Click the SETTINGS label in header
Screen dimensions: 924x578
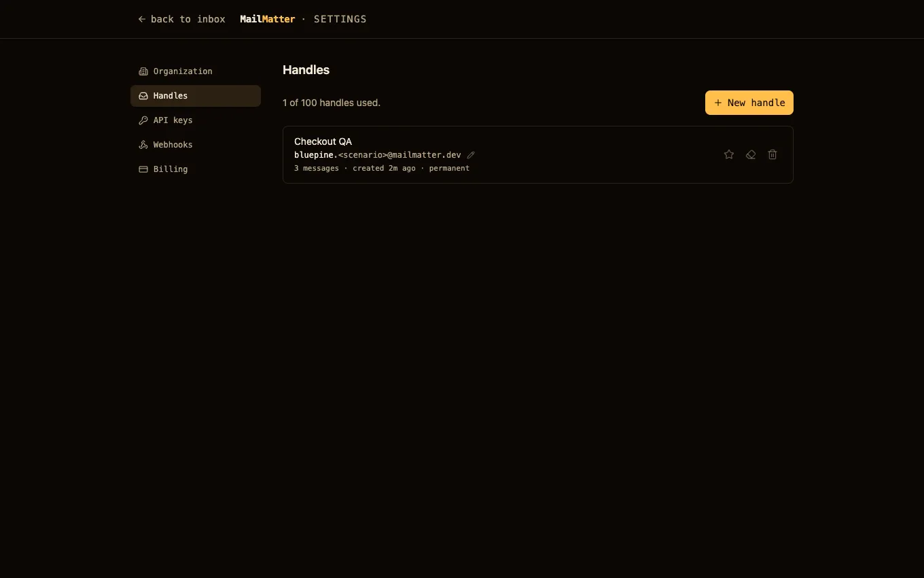point(340,19)
